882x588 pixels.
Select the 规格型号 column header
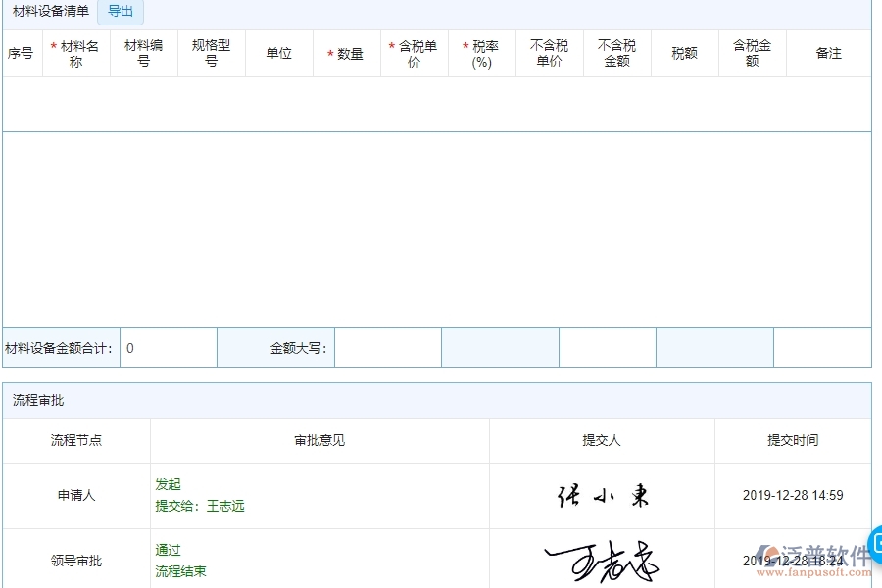tap(211, 53)
